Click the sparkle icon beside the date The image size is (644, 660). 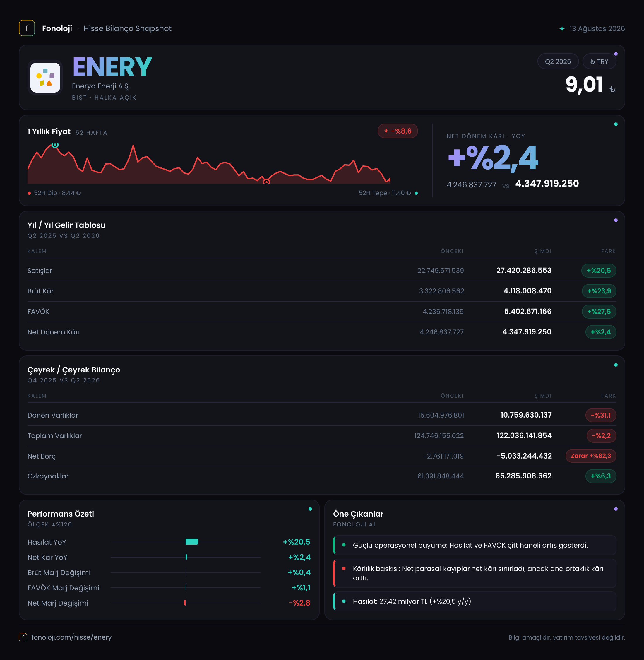click(x=562, y=29)
